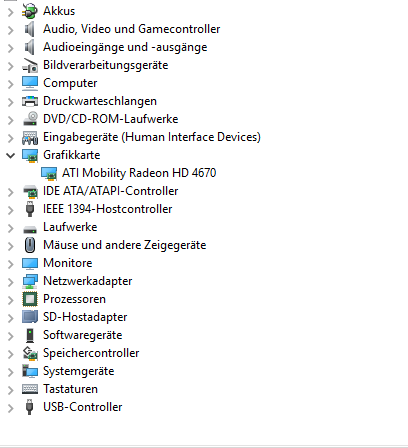Click the Druckwarteschlangen printer icon
408x448 pixels.
coord(30,101)
